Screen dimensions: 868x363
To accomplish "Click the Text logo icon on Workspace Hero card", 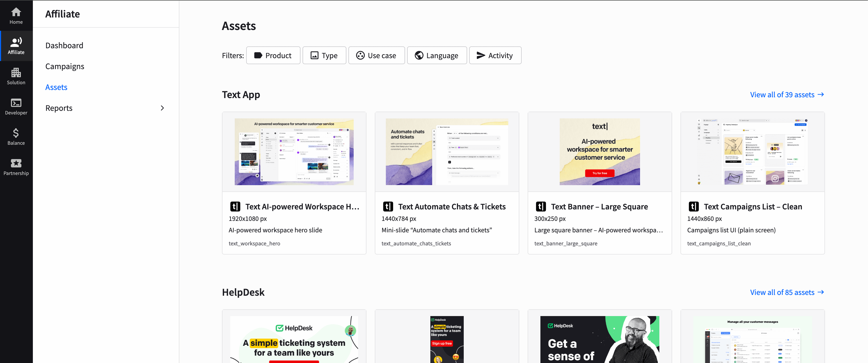I will 235,206.
